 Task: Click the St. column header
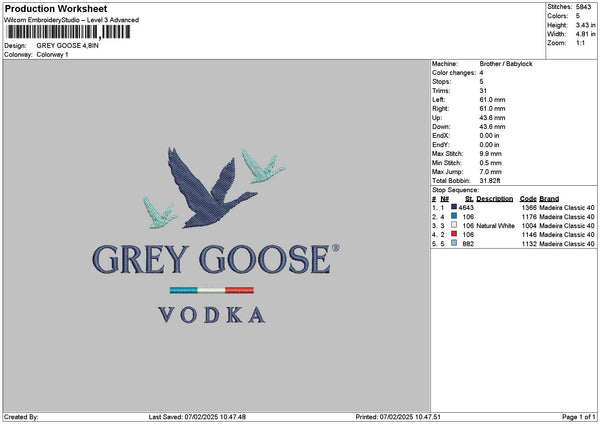point(470,199)
